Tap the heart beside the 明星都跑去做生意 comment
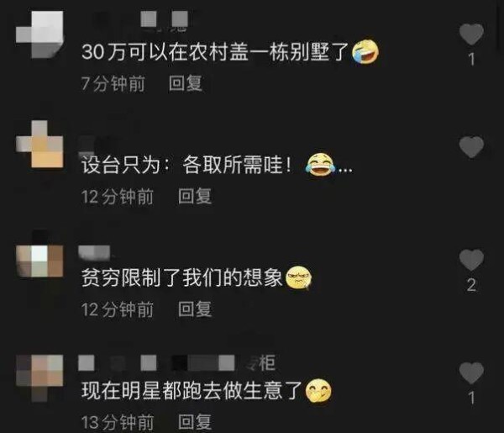 pos(471,372)
